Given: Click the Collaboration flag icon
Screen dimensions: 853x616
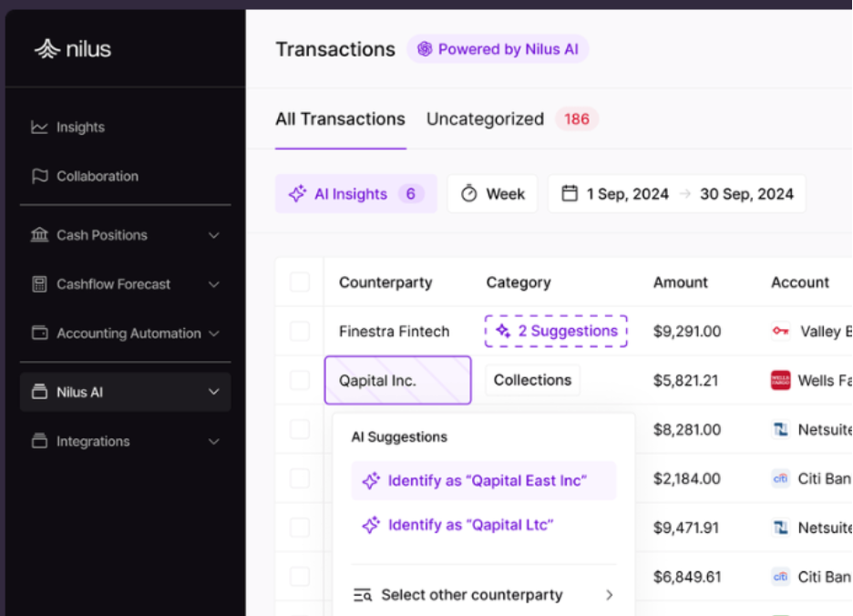Looking at the screenshot, I should click(39, 176).
